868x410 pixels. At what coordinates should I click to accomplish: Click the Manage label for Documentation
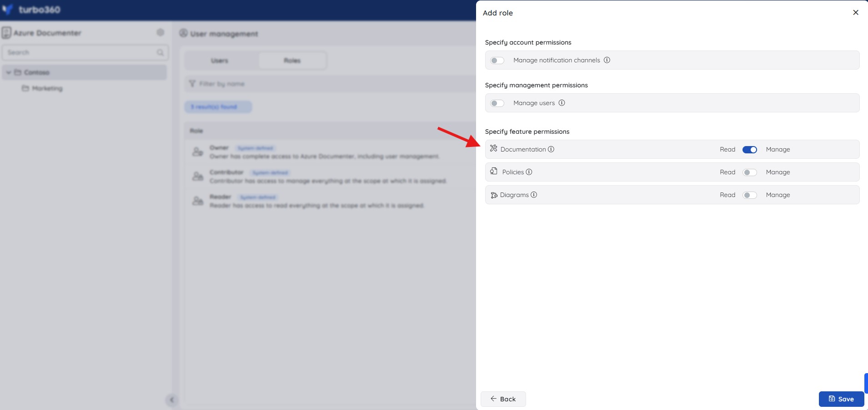coord(778,149)
